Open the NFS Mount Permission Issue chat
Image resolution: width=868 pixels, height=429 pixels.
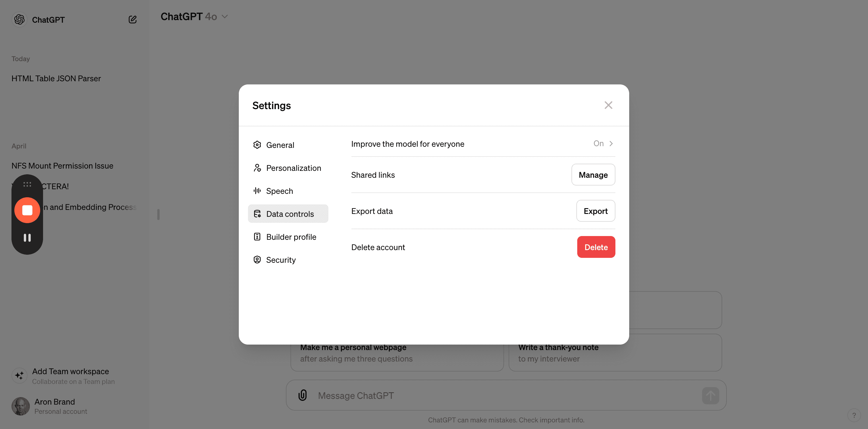tap(62, 166)
